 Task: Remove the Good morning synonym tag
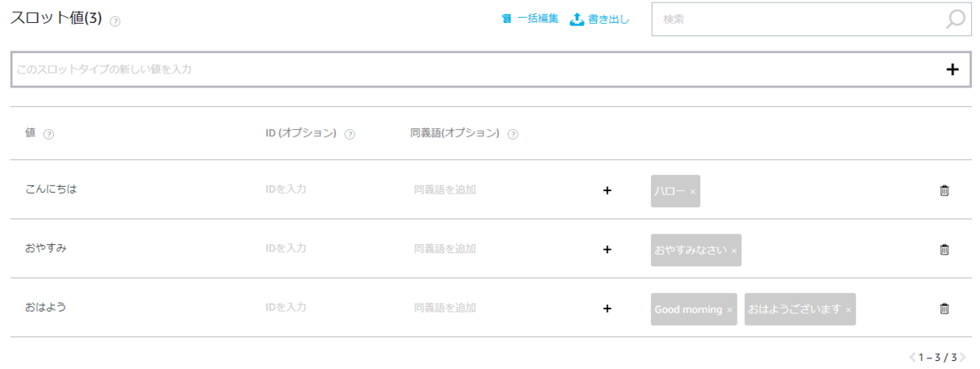729,310
